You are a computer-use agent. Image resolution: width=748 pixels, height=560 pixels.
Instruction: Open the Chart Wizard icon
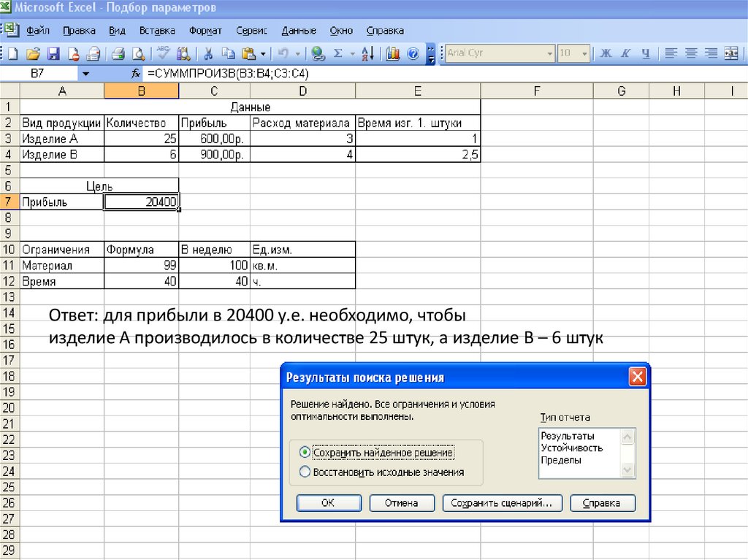pos(394,53)
